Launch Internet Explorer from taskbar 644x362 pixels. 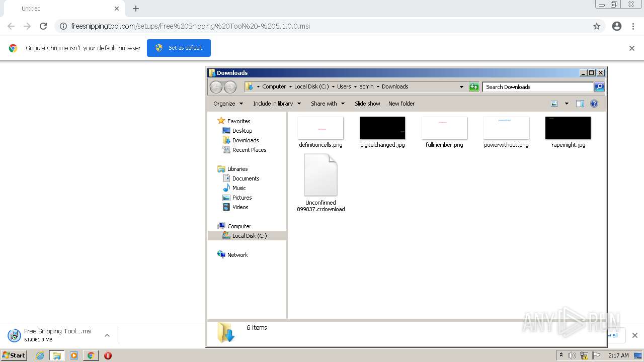(40, 355)
